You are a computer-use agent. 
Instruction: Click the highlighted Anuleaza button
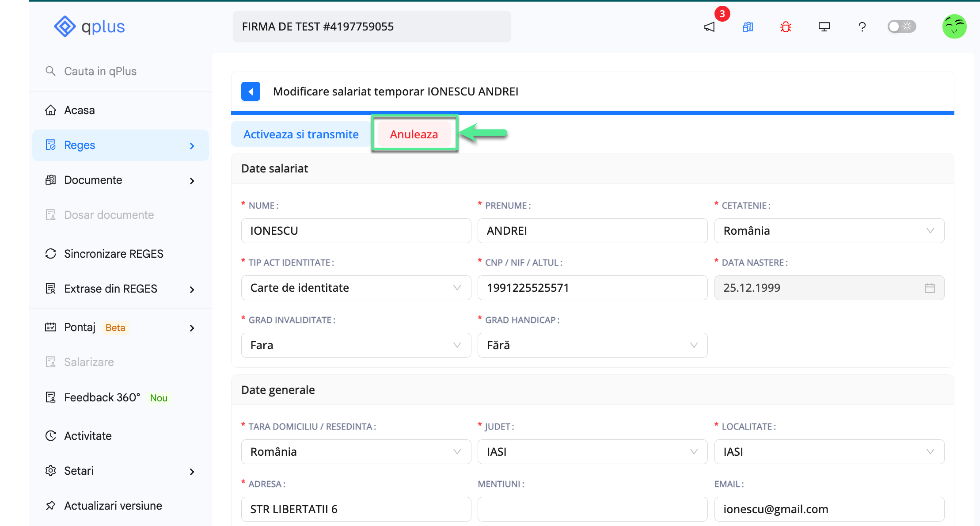[414, 134]
